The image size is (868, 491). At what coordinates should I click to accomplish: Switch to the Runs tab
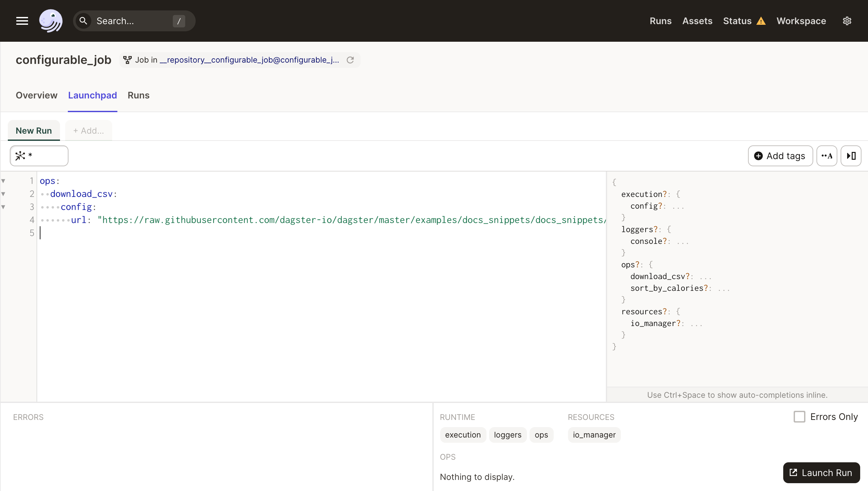(138, 95)
